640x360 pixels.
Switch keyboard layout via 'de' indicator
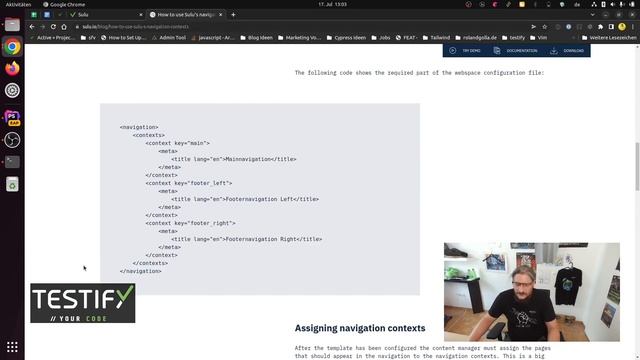[577, 4]
